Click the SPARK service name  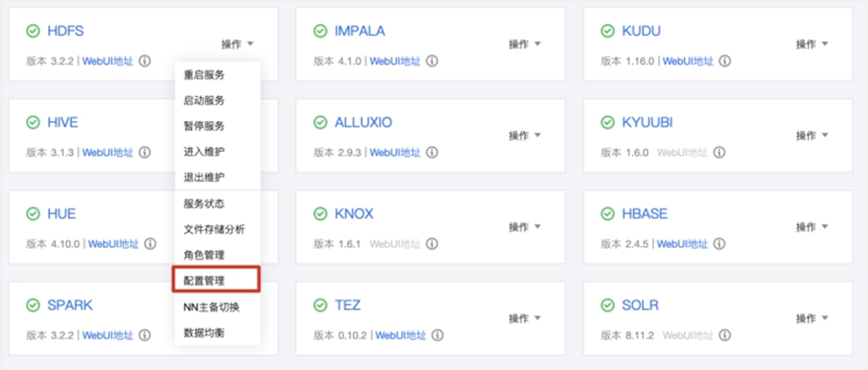pyautogui.click(x=70, y=305)
